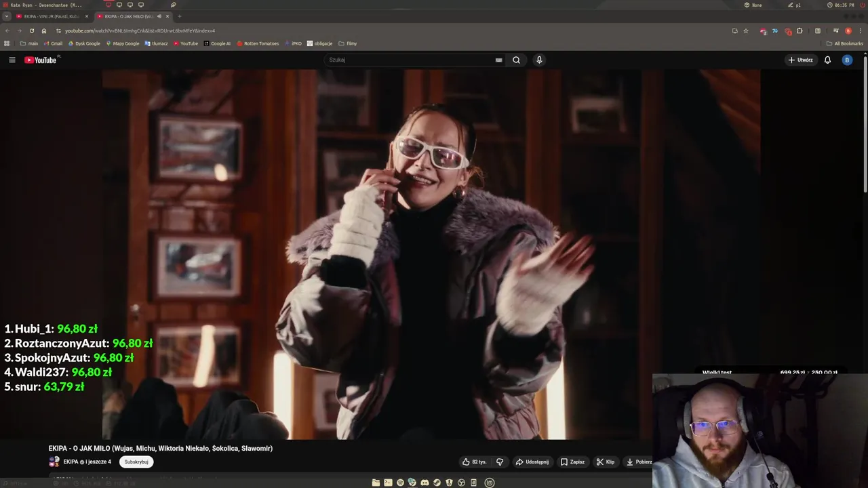Click the browser home button
868x488 pixels.
pyautogui.click(x=44, y=30)
